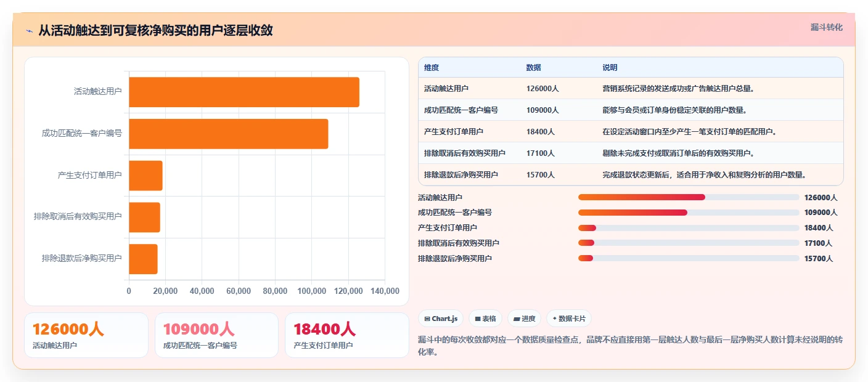
Task: Click 产生支付订单用户 in the table
Action: point(454,132)
